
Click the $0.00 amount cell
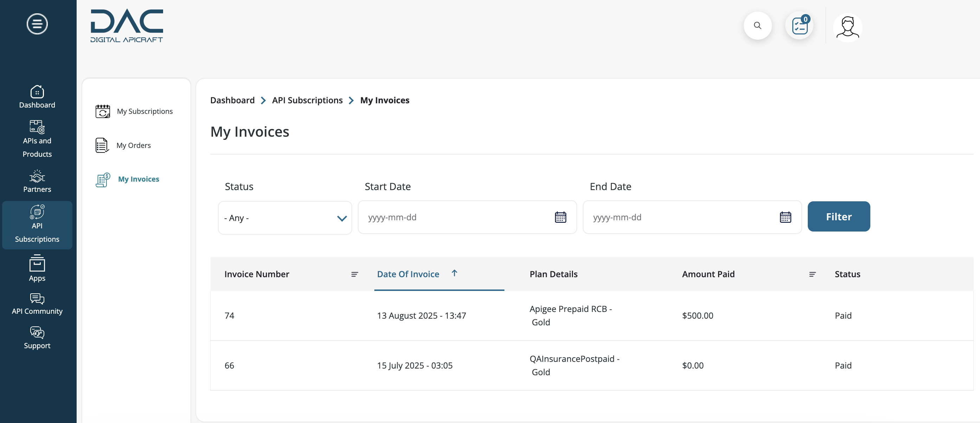[693, 365]
